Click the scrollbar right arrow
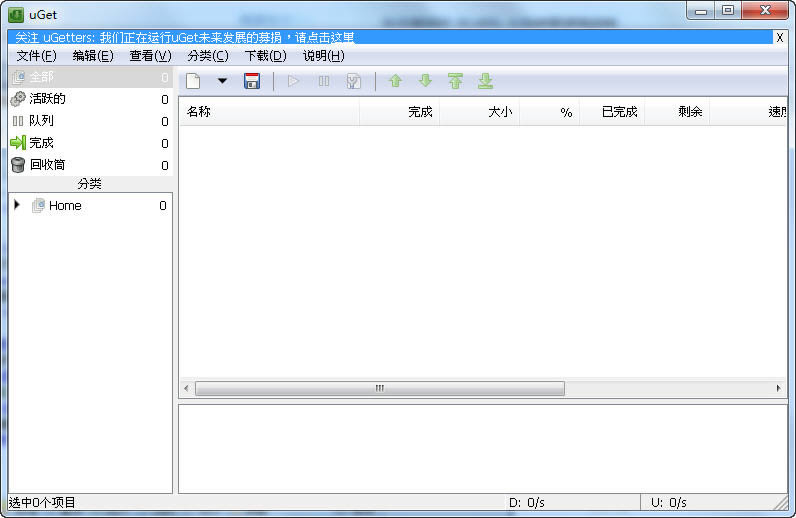Image resolution: width=796 pixels, height=518 pixels. (778, 388)
